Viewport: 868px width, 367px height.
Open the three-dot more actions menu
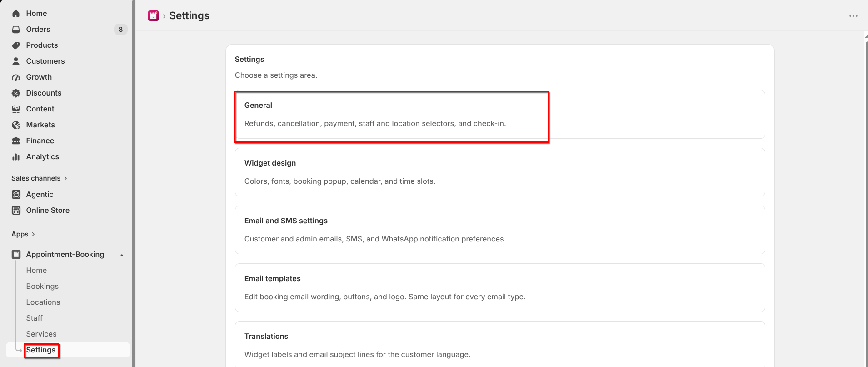[853, 16]
